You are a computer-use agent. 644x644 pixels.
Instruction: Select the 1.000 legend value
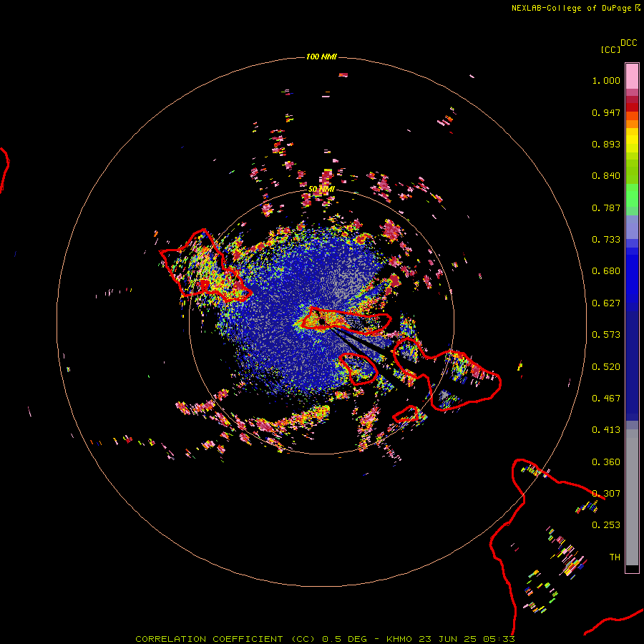pos(606,80)
